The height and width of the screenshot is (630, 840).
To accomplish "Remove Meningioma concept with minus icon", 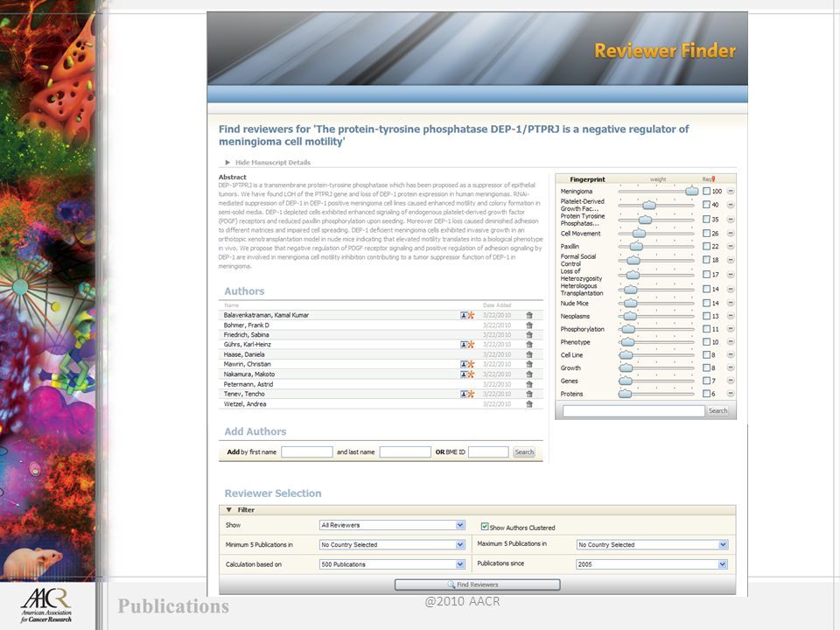I will click(x=730, y=192).
